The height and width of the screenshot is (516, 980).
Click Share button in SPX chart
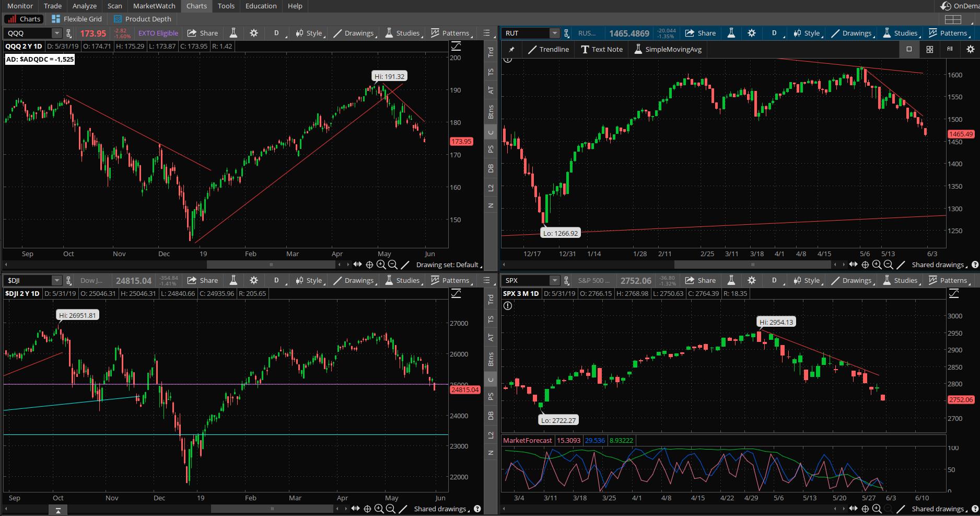pyautogui.click(x=701, y=280)
